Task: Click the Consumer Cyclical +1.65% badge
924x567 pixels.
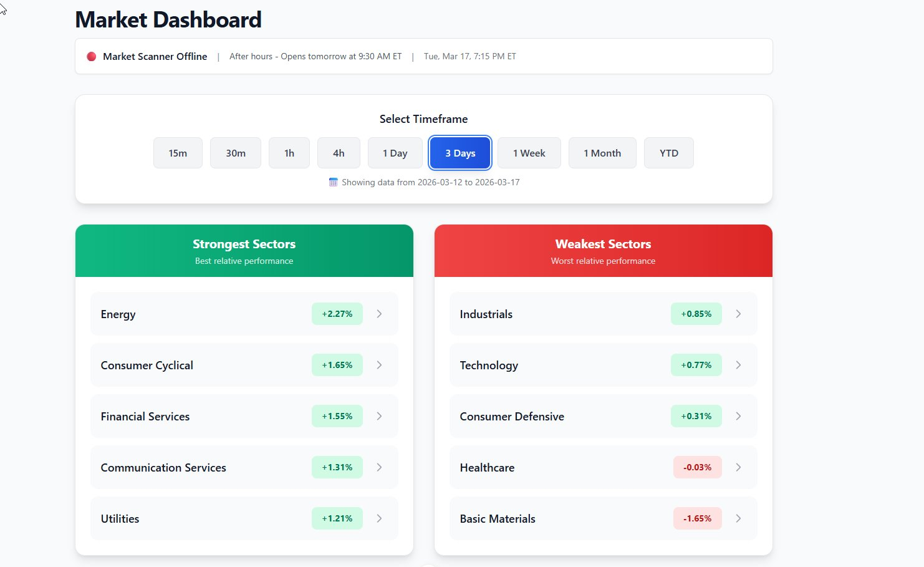Action: click(x=337, y=365)
